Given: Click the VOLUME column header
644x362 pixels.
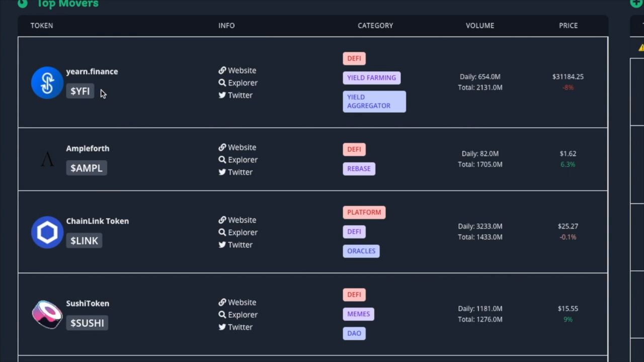Looking at the screenshot, I should click(x=480, y=25).
